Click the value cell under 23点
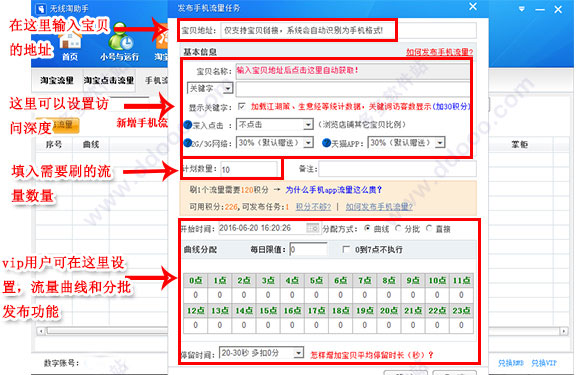The height and width of the screenshot is (375, 576). tap(461, 325)
